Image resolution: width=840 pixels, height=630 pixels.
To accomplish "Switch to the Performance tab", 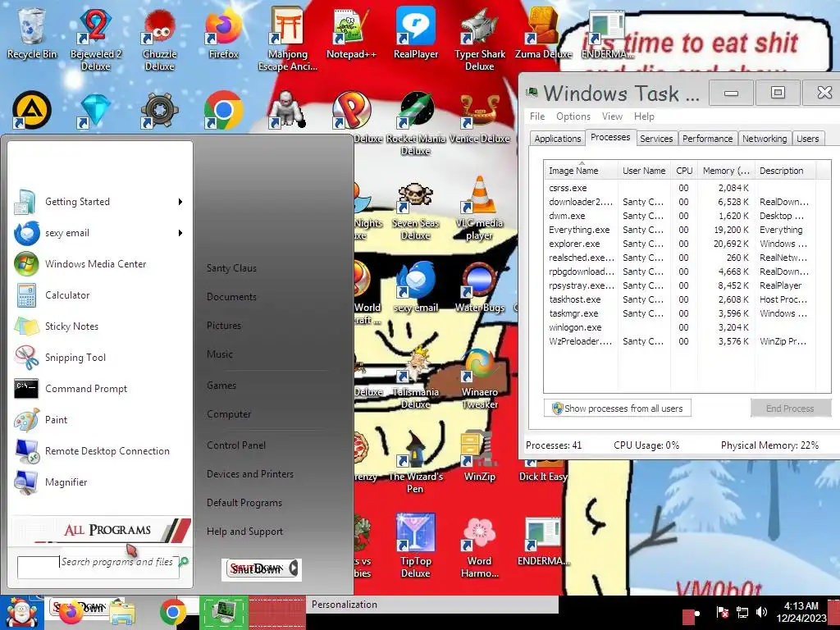I will point(707,138).
